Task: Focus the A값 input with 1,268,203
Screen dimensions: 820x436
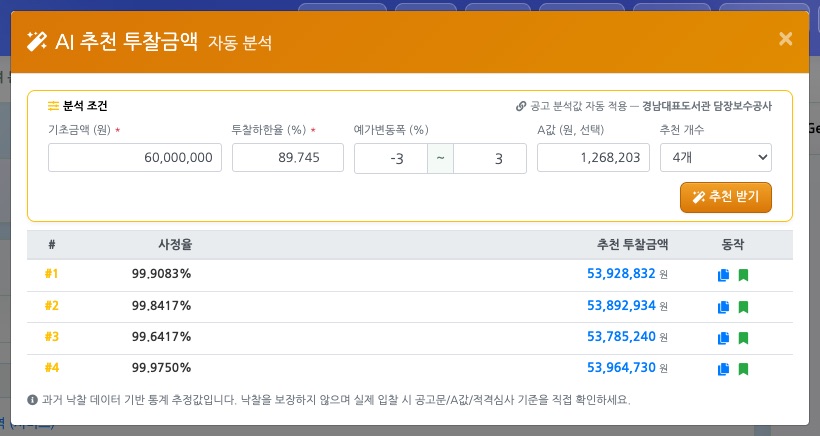Action: click(x=593, y=157)
